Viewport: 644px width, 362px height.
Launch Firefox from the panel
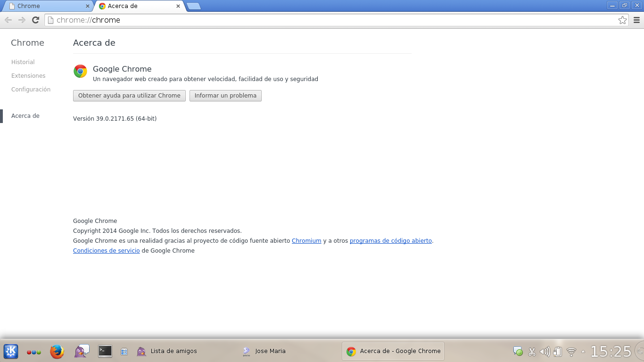pyautogui.click(x=57, y=351)
